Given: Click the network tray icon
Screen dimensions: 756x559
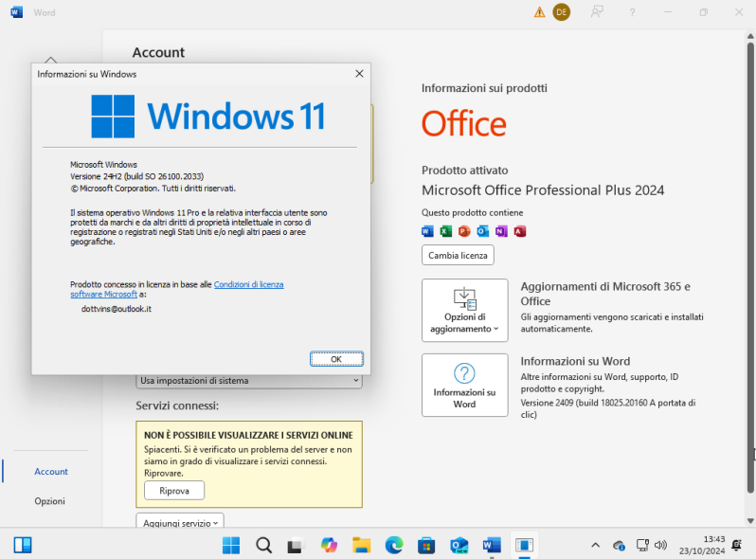Looking at the screenshot, I should click(x=642, y=545).
